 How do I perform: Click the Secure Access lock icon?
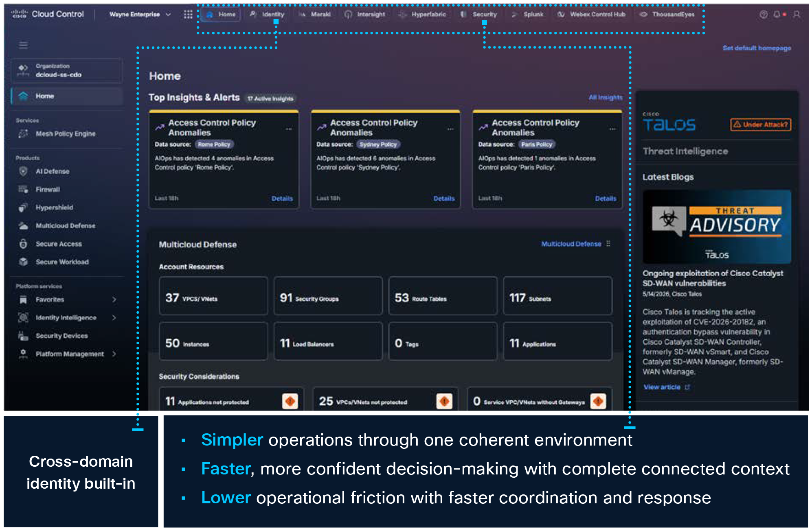(23, 244)
